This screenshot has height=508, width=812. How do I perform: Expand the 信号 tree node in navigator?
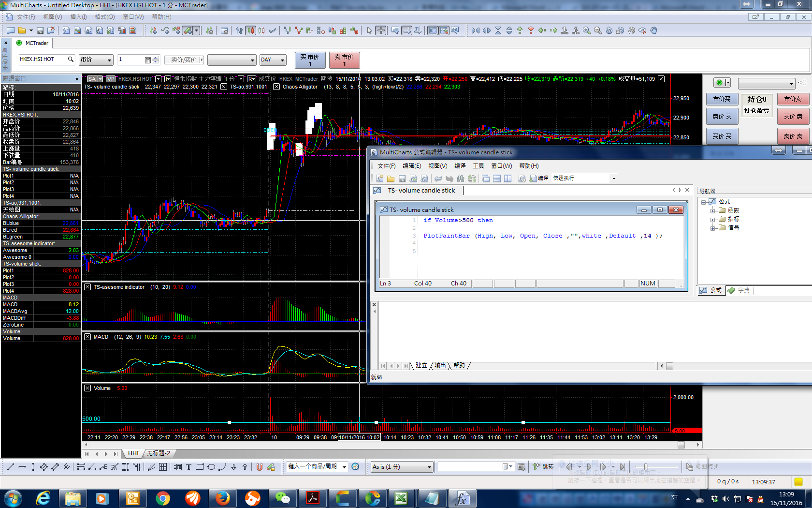[x=712, y=228]
